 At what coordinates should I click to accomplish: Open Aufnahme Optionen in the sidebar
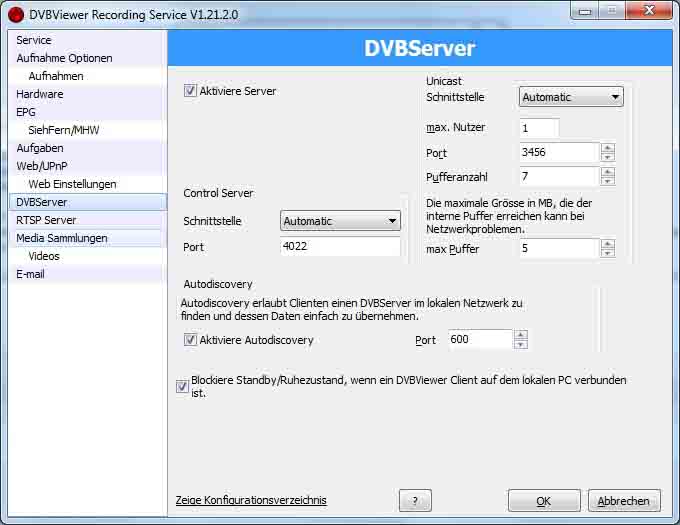coord(87,58)
